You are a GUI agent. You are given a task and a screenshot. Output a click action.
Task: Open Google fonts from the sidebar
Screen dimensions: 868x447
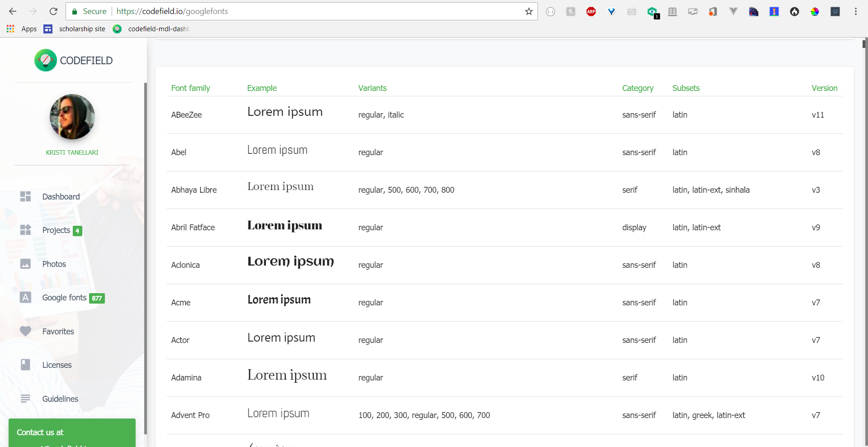64,297
